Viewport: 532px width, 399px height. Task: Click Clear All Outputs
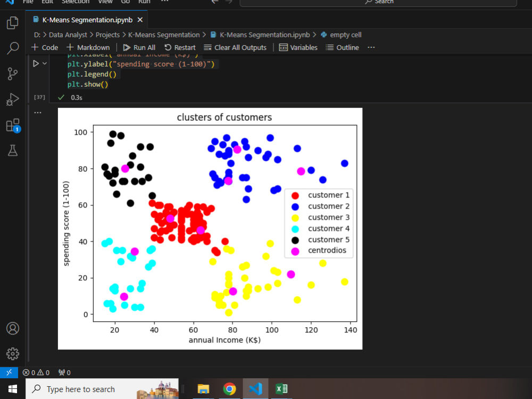[x=235, y=47]
